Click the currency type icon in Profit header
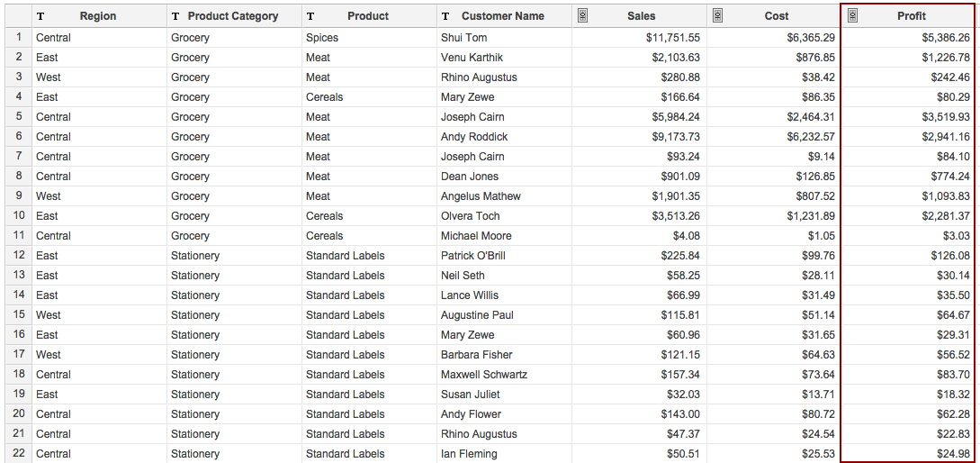980x463 pixels. coord(852,15)
